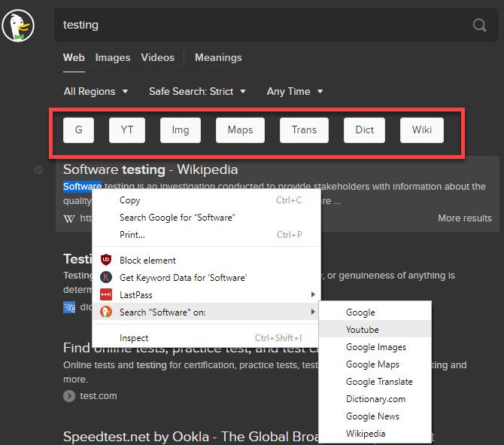The width and height of the screenshot is (504, 445).
Task: Click the DuckDuckGo icon beside Search "Software" on
Action: click(x=106, y=312)
